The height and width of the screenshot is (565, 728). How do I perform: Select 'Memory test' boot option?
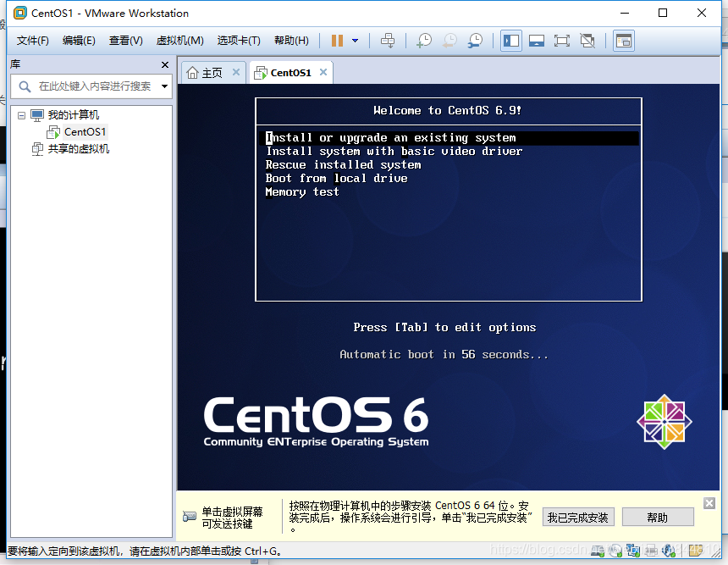tap(302, 191)
